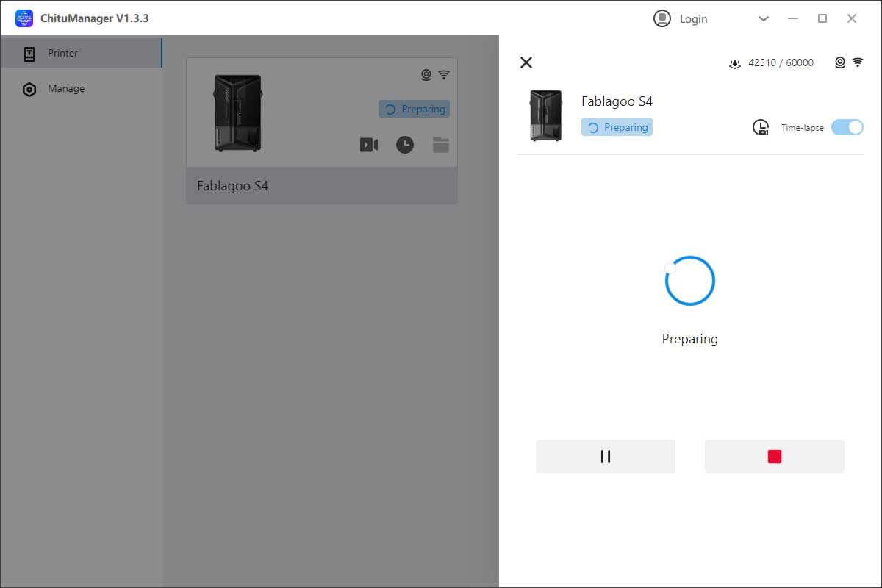The width and height of the screenshot is (882, 588).
Task: Click the Printer sidebar icon
Action: (x=29, y=54)
